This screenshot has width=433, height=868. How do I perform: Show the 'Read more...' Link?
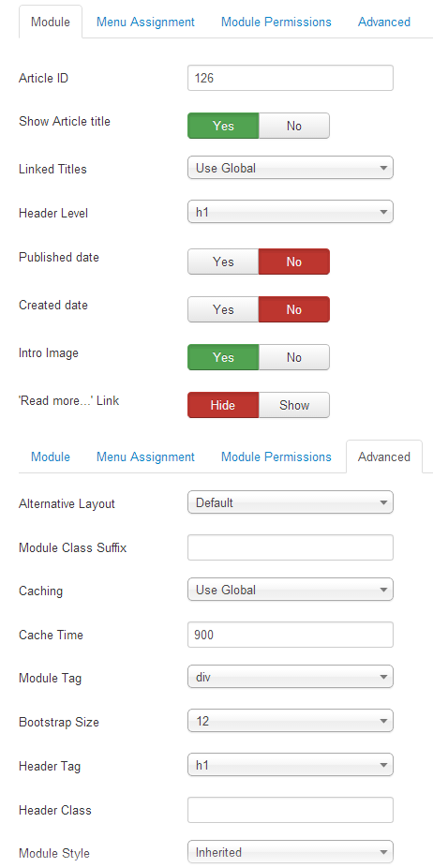click(x=294, y=405)
